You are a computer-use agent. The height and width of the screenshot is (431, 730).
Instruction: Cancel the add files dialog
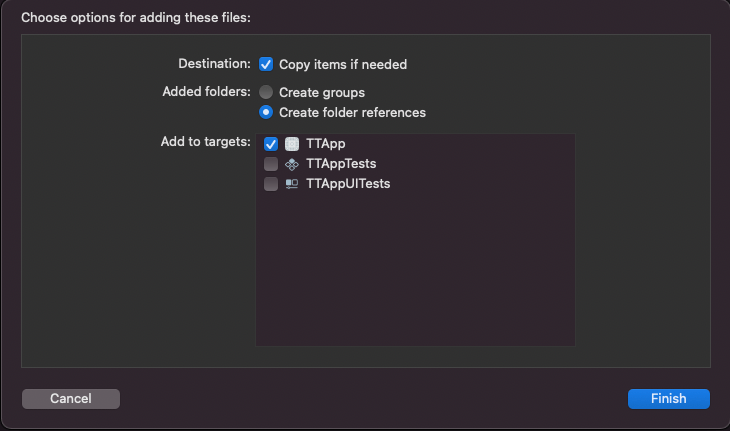(x=71, y=399)
